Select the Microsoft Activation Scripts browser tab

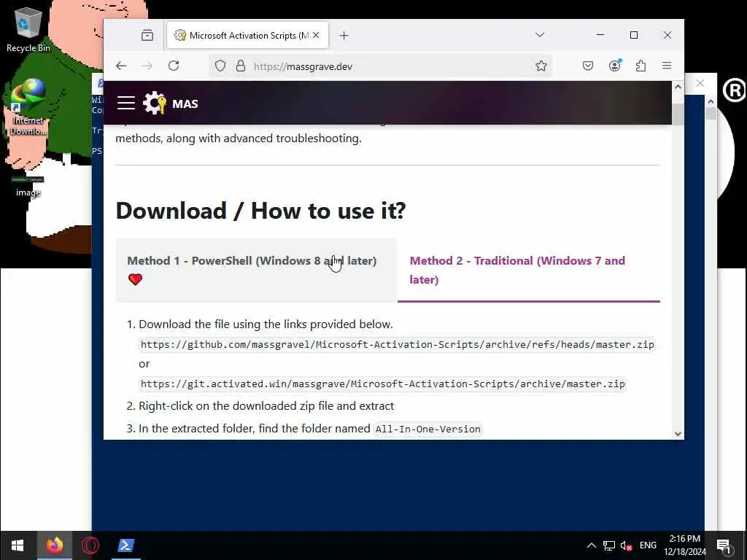[247, 35]
